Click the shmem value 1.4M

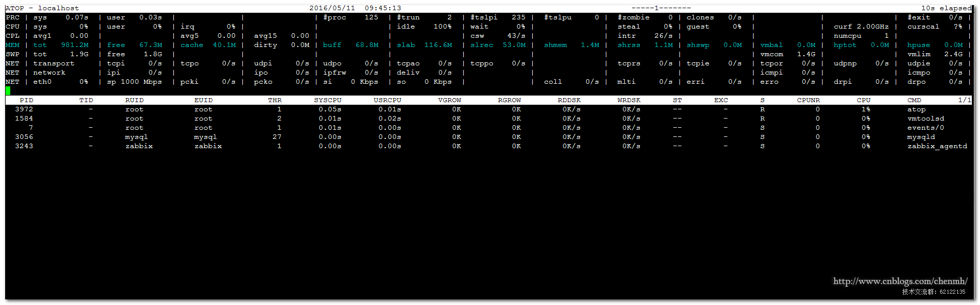click(590, 45)
